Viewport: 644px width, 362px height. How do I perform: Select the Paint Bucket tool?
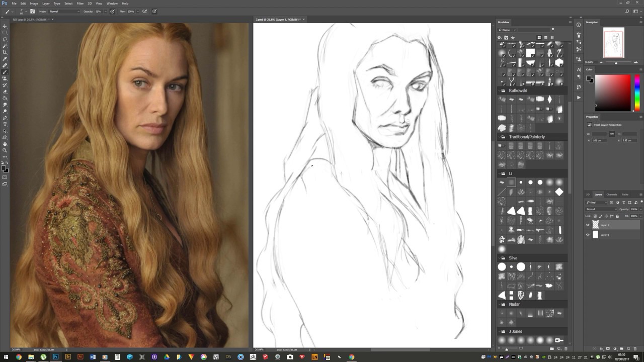click(5, 98)
